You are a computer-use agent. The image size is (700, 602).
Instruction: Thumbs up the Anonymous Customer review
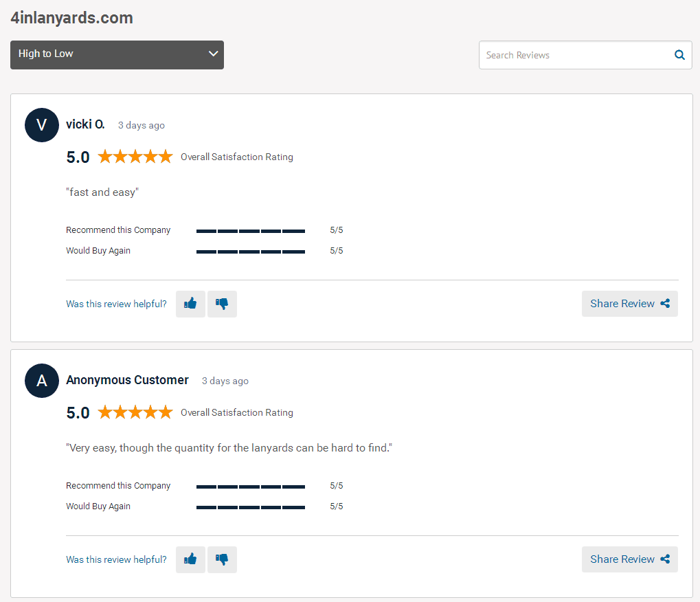pos(190,559)
